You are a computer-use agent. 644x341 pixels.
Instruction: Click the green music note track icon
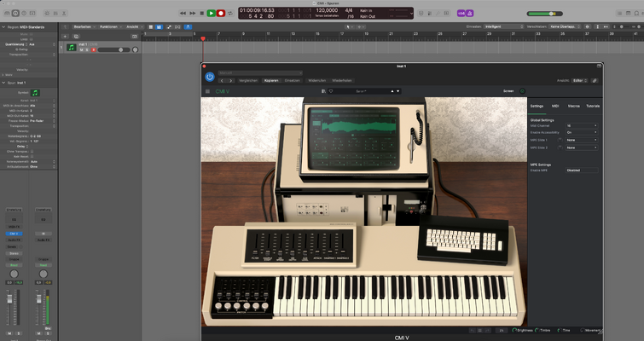click(x=72, y=48)
